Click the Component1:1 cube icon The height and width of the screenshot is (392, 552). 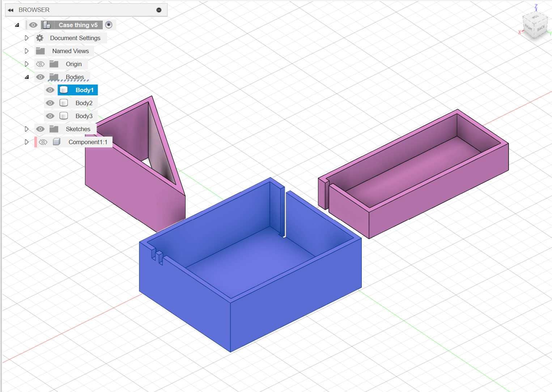tap(57, 142)
